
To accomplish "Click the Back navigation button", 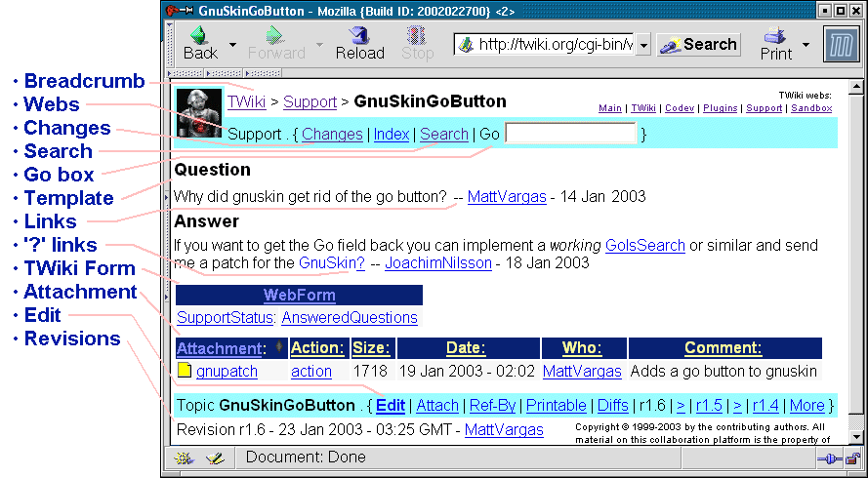I will point(200,44).
